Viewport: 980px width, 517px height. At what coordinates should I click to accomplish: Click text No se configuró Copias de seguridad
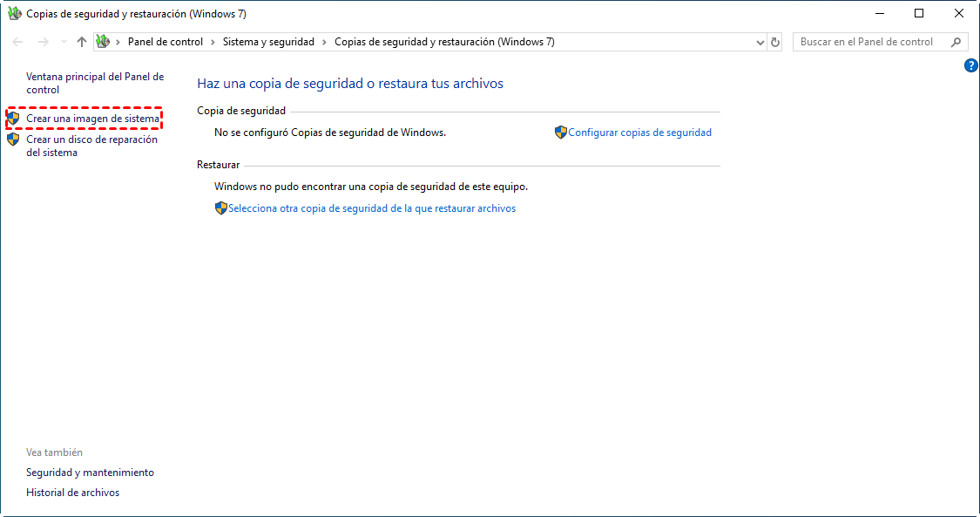(330, 133)
